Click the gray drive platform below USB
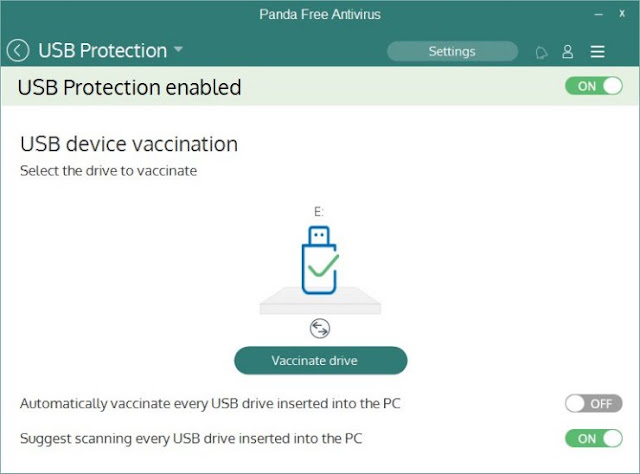 point(320,301)
